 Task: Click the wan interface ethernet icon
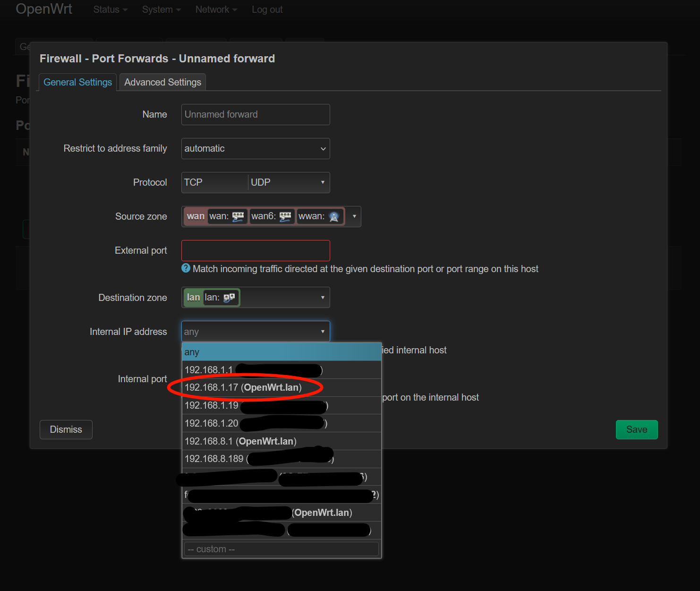(238, 216)
